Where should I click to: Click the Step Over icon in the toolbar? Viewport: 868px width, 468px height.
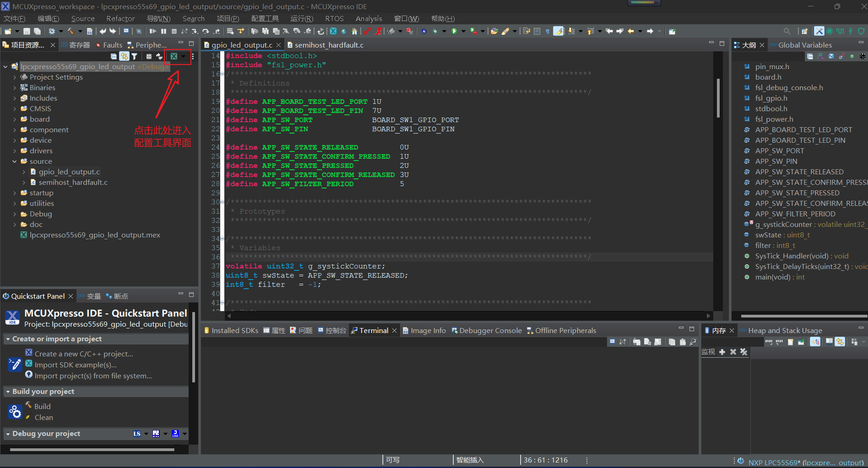(x=206, y=31)
